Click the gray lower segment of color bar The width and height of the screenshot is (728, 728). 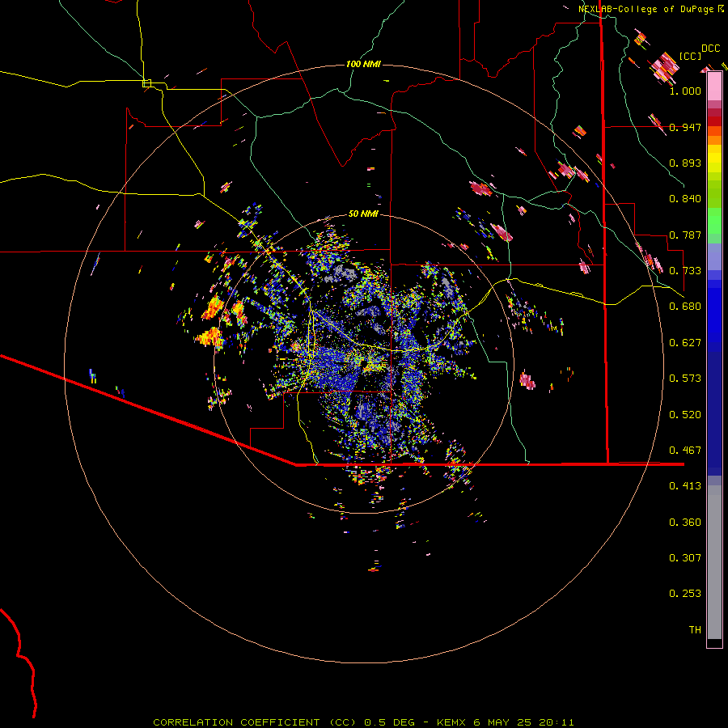(714, 562)
